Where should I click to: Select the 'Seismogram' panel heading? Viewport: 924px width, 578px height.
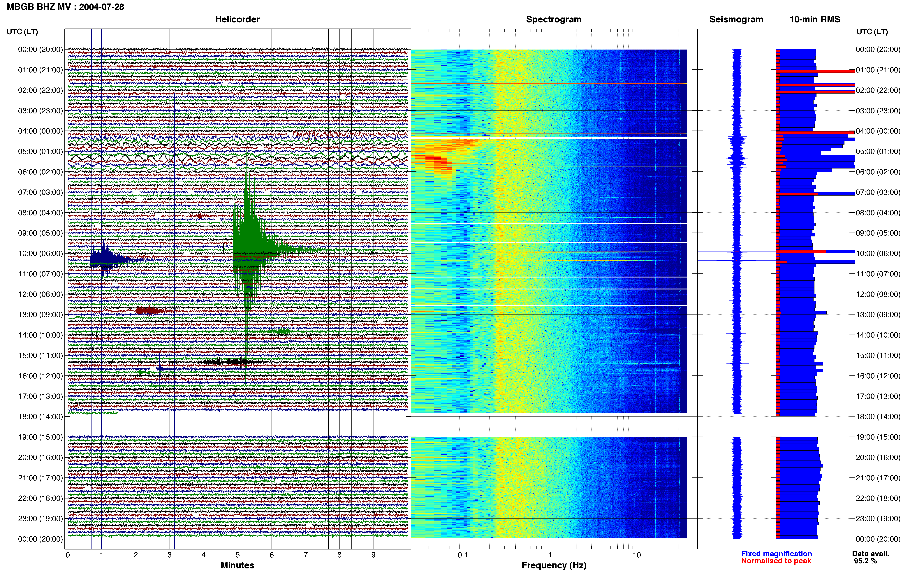tap(736, 19)
